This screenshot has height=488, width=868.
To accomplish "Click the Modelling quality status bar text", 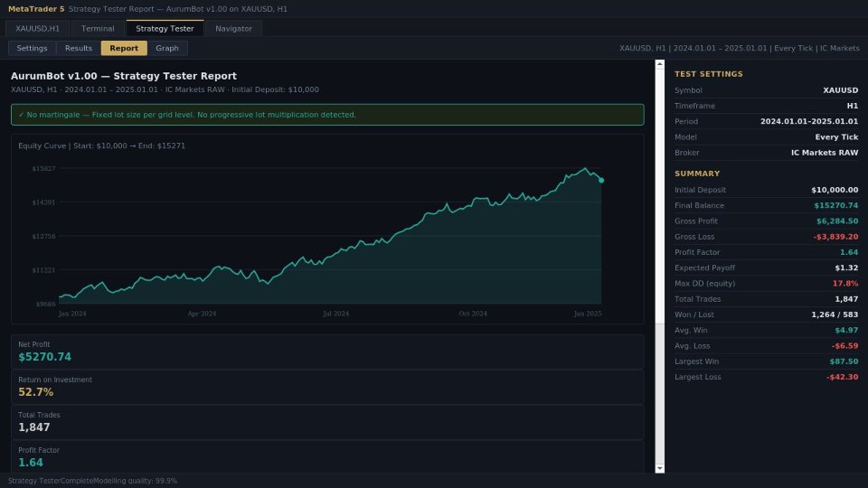I will (135, 481).
